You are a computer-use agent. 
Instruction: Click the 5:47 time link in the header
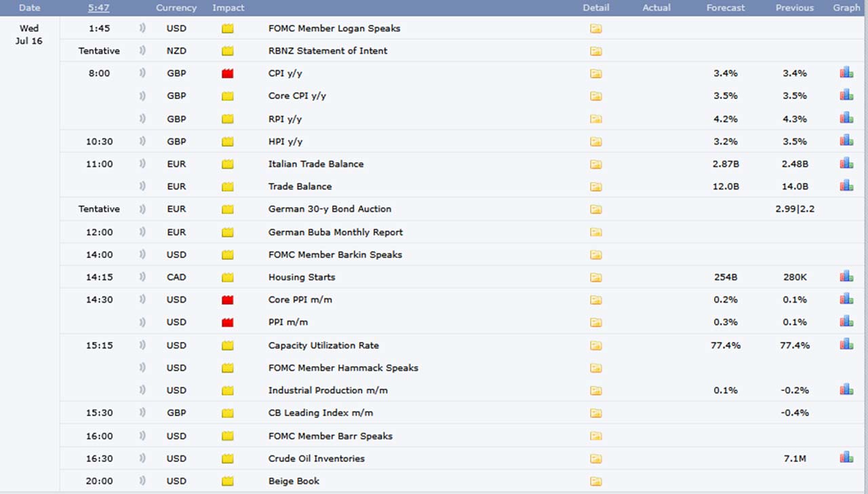point(99,8)
